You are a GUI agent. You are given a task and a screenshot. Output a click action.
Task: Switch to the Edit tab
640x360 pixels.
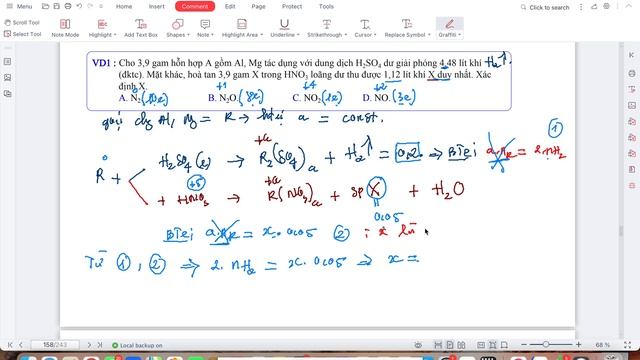(x=230, y=7)
